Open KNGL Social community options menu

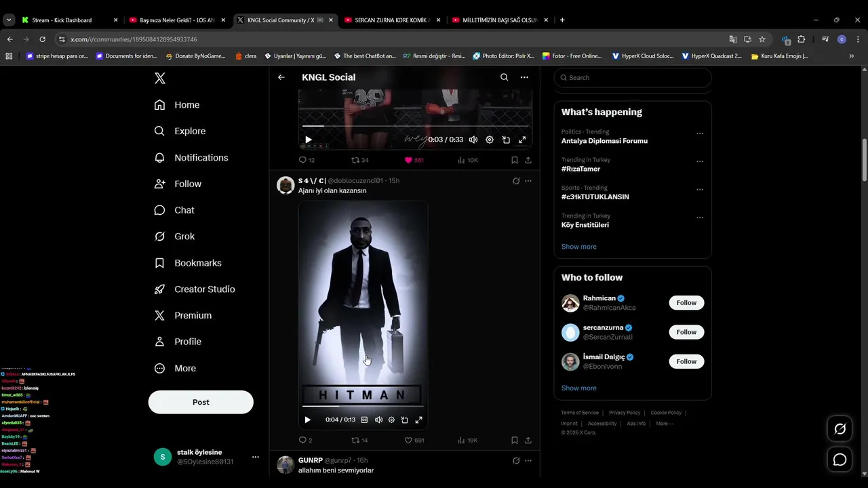pos(524,77)
